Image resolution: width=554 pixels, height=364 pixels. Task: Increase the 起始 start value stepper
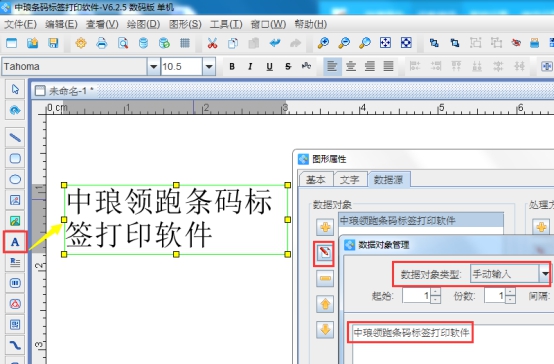[x=435, y=292]
